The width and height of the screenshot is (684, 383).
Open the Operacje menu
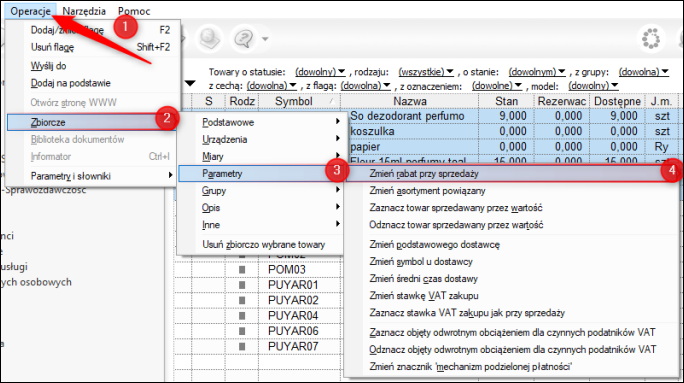(31, 11)
